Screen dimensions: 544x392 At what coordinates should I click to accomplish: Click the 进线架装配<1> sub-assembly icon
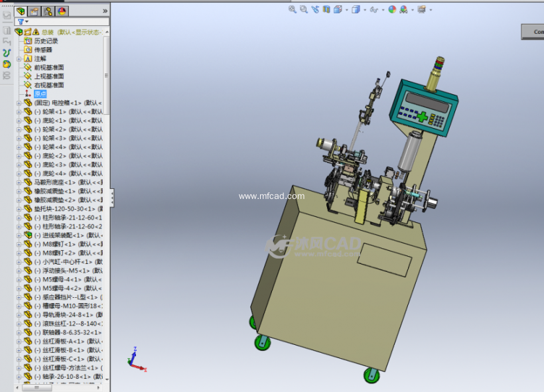pyautogui.click(x=28, y=235)
